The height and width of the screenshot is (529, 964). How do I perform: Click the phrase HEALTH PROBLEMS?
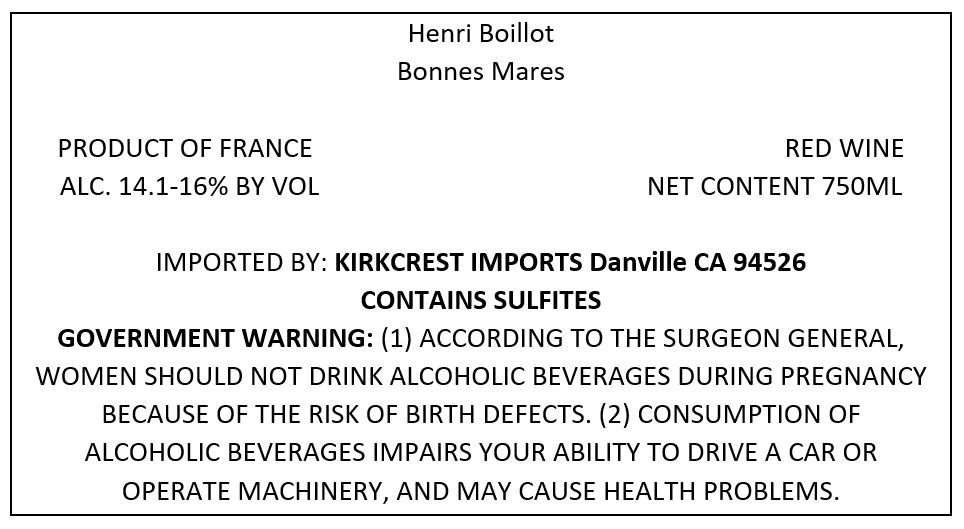point(721,491)
